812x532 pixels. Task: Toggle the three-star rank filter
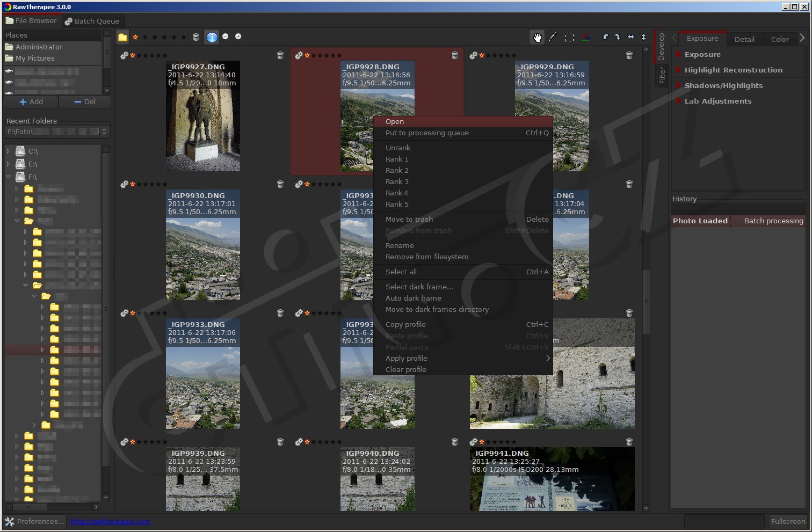(x=164, y=37)
